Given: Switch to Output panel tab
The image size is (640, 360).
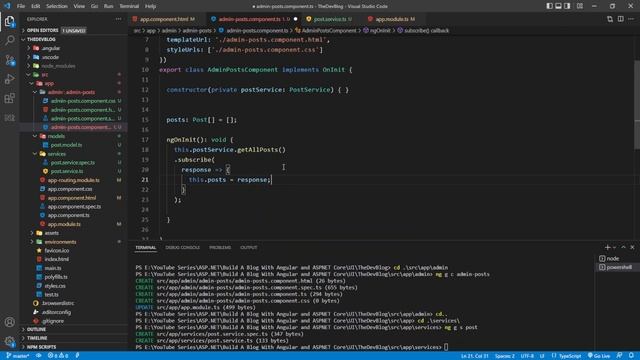Looking at the screenshot, I should click(249, 247).
